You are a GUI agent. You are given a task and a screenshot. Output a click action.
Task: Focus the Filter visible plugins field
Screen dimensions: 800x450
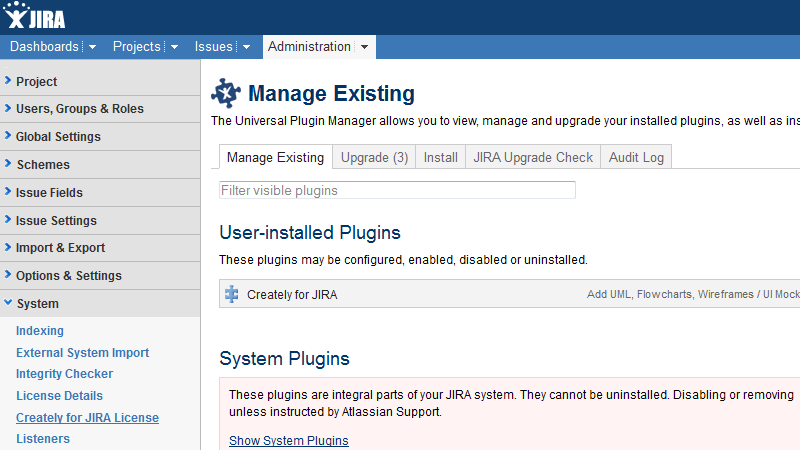[x=397, y=190]
